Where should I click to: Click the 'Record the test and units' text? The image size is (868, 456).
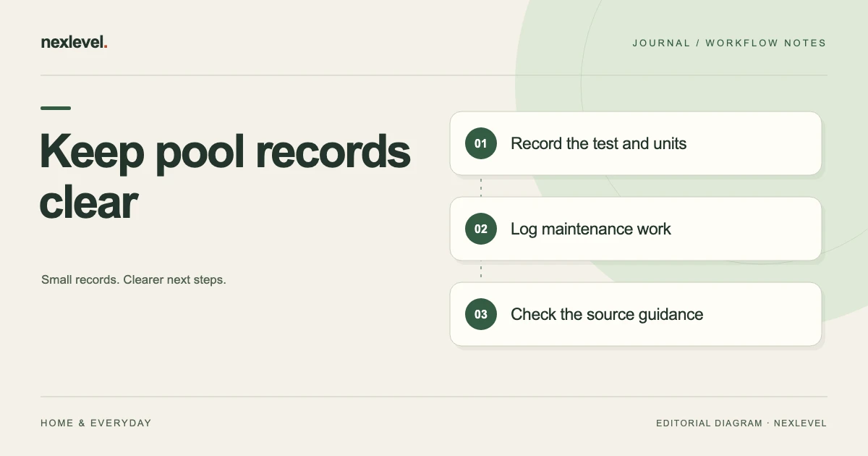point(598,143)
